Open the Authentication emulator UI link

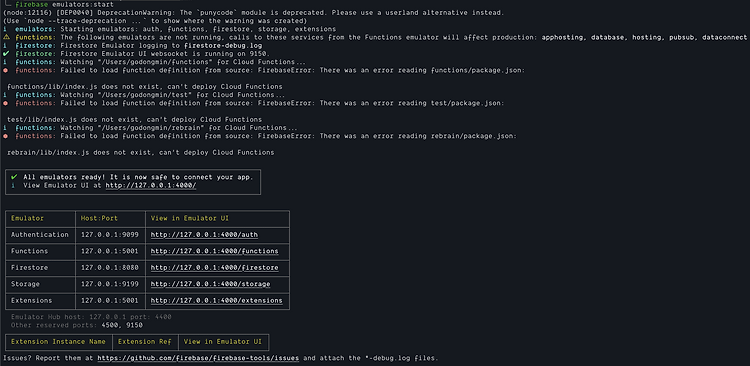point(204,235)
